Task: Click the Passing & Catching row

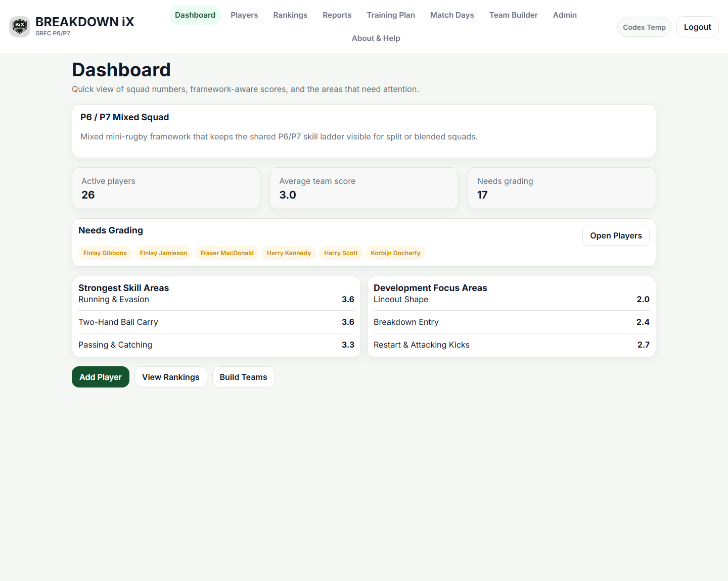Action: pyautogui.click(x=216, y=345)
